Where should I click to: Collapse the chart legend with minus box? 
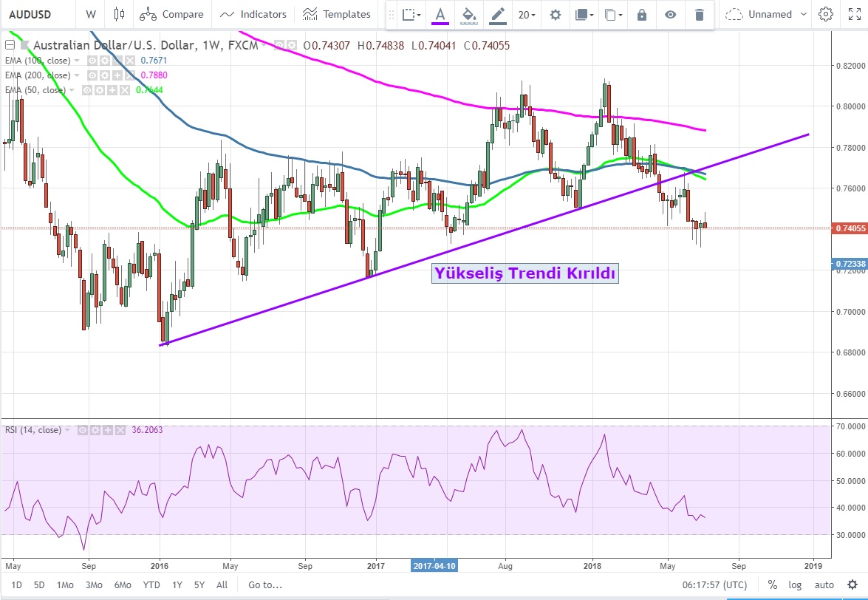point(9,46)
